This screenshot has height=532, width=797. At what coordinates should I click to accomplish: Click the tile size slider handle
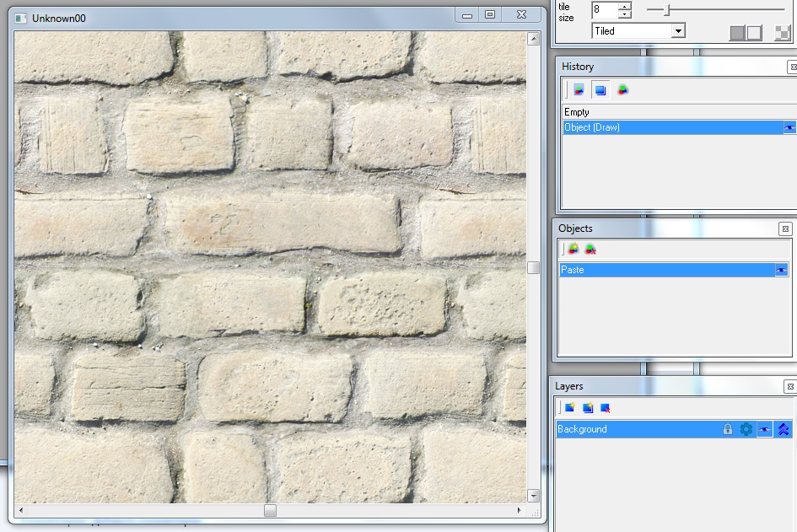click(667, 10)
